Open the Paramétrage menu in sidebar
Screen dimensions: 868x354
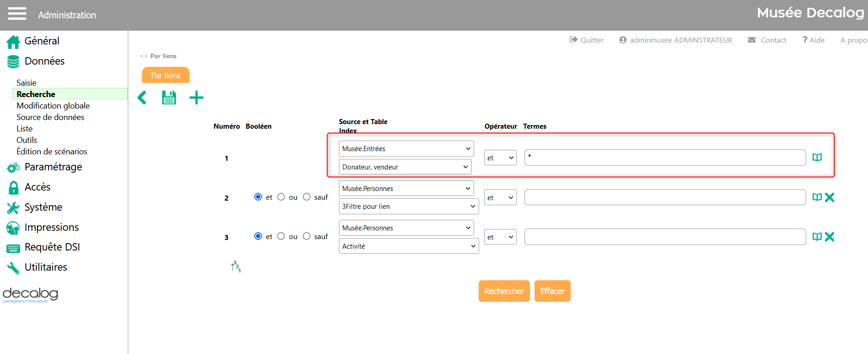pyautogui.click(x=53, y=167)
